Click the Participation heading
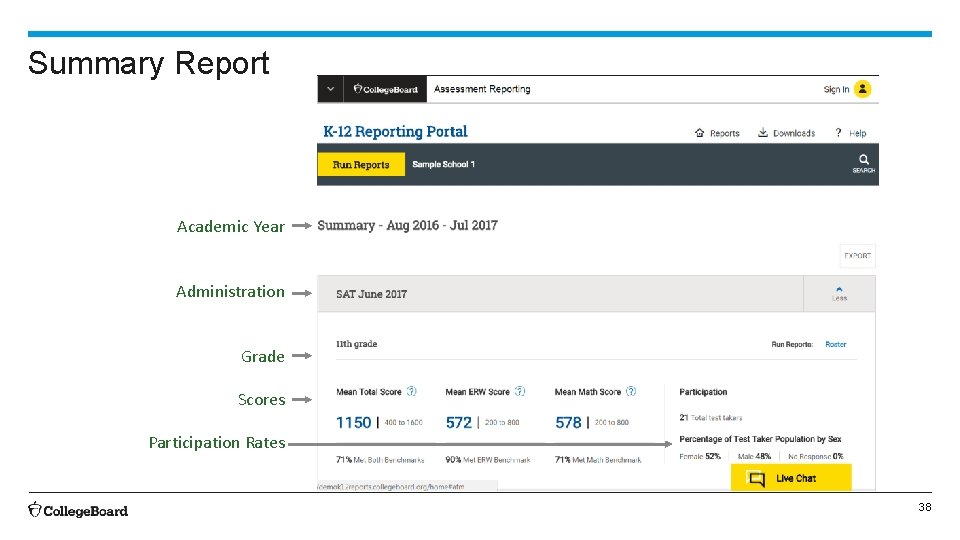 703,392
